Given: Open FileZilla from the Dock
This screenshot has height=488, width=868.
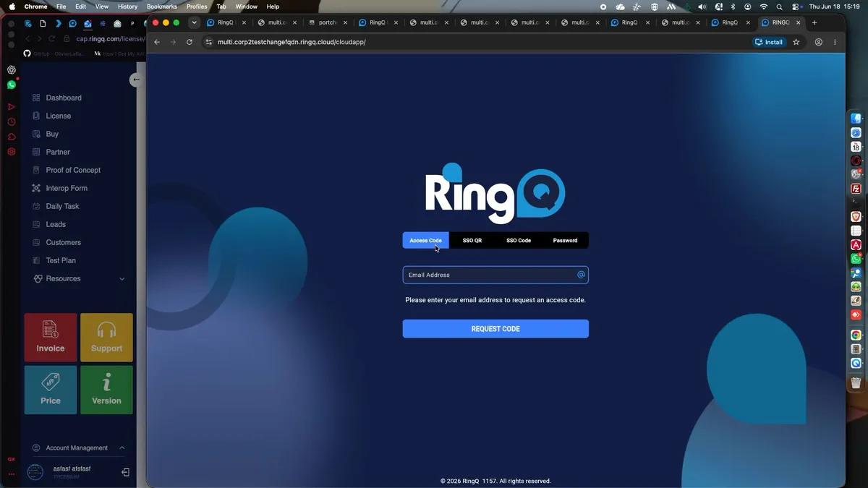Looking at the screenshot, I should tap(856, 189).
